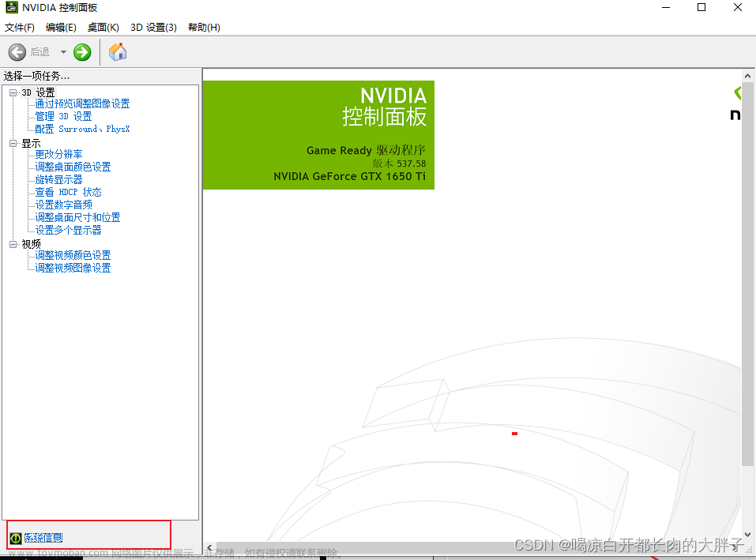
Task: Click the system information icon
Action: (16, 538)
